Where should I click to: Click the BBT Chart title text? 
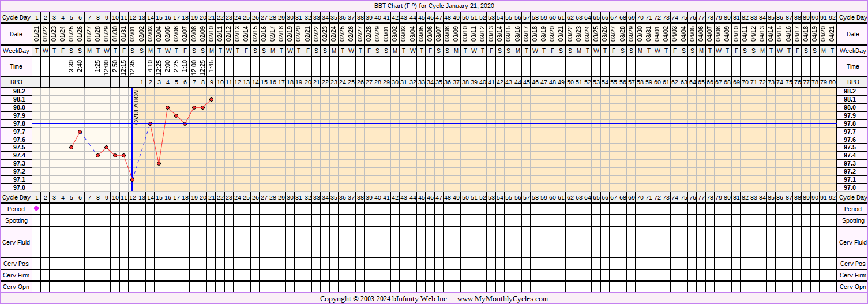(434, 6)
